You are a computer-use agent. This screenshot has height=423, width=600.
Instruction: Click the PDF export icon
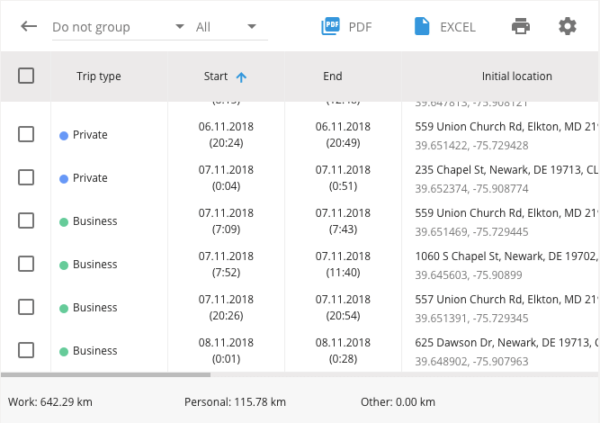pos(331,26)
